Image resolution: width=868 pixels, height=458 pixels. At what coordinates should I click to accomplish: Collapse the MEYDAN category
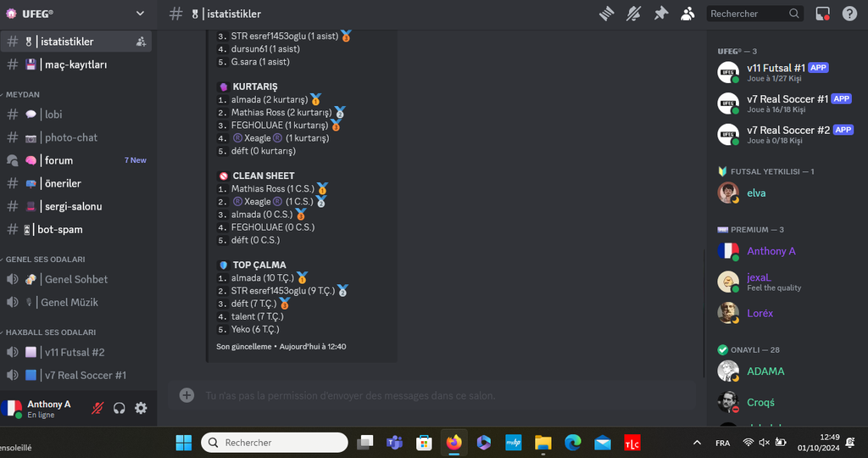22,95
